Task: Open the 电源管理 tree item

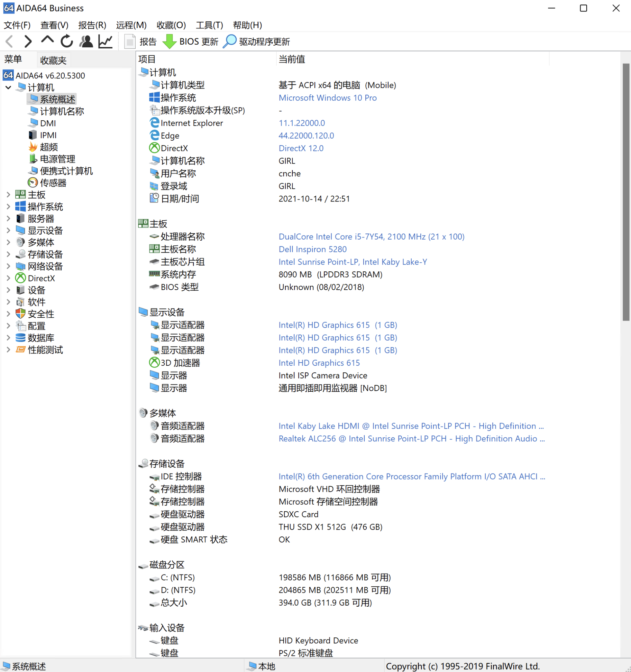Action: point(57,159)
